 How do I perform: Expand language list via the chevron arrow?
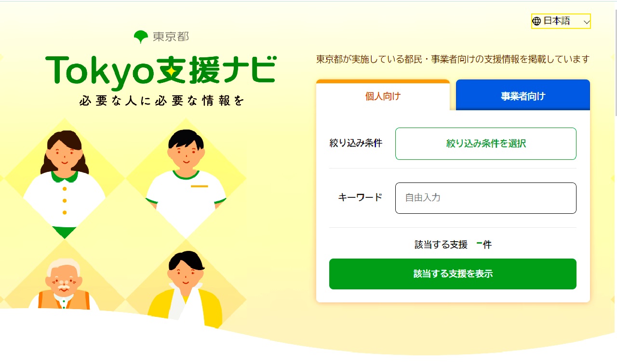(586, 22)
